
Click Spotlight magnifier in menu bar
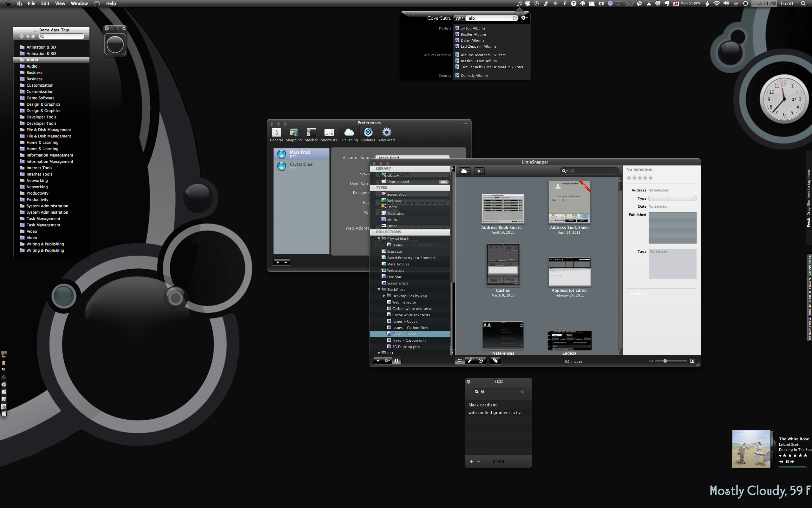[x=803, y=3]
